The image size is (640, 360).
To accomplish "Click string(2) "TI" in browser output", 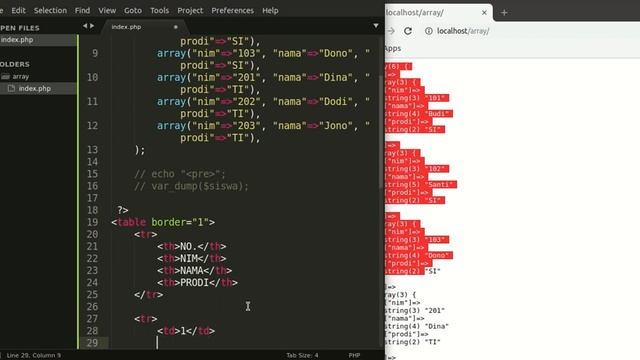I will [x=413, y=342].
